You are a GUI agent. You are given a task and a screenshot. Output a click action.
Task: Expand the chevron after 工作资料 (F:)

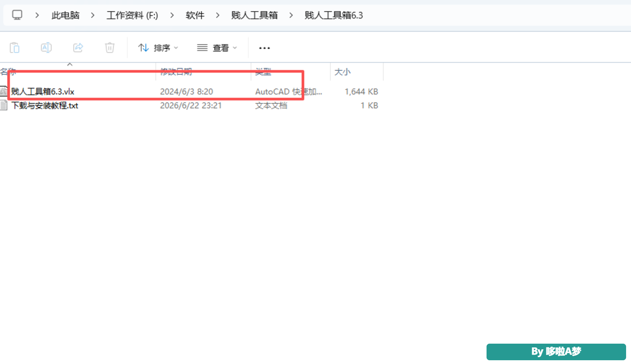click(172, 15)
